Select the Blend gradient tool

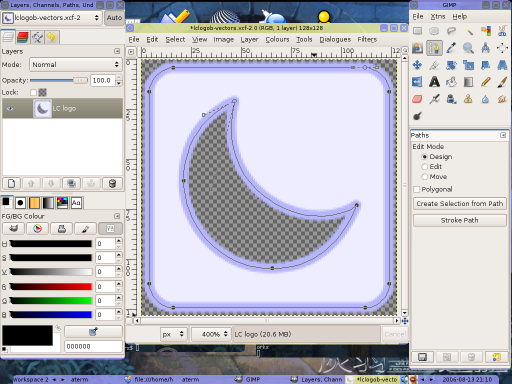click(x=468, y=82)
